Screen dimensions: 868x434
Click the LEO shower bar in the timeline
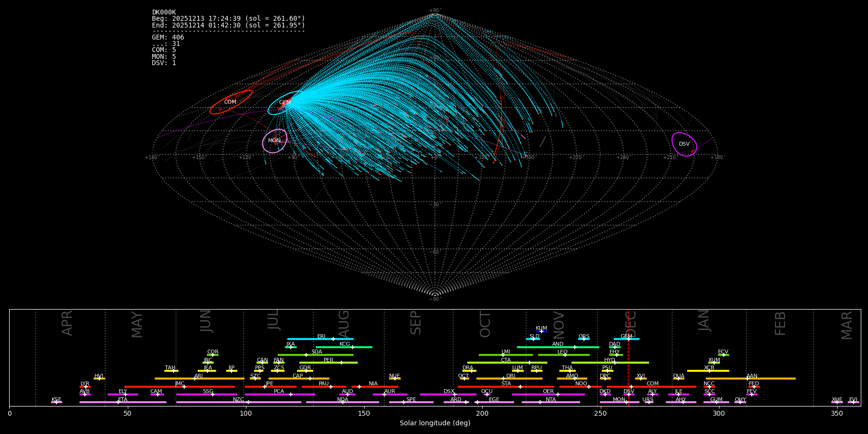coord(564,355)
